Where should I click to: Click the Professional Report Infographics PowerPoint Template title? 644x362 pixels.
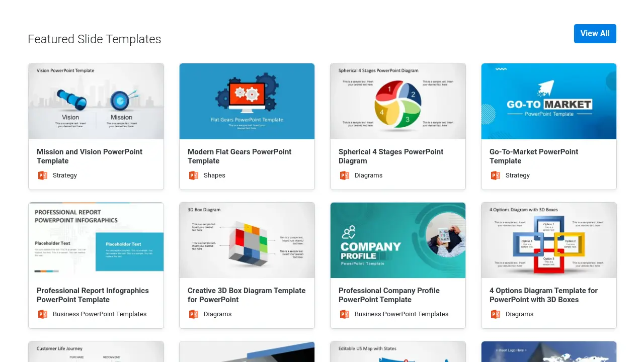point(93,295)
